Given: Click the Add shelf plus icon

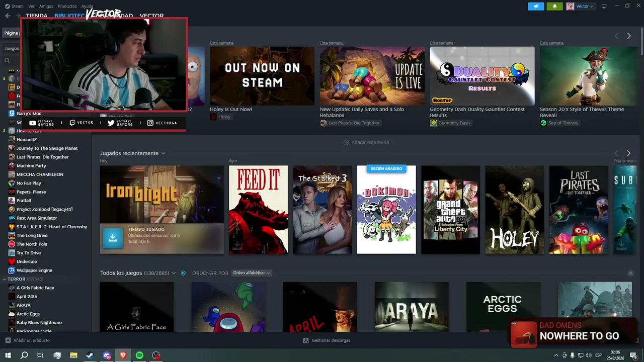Looking at the screenshot, I should tap(346, 142).
